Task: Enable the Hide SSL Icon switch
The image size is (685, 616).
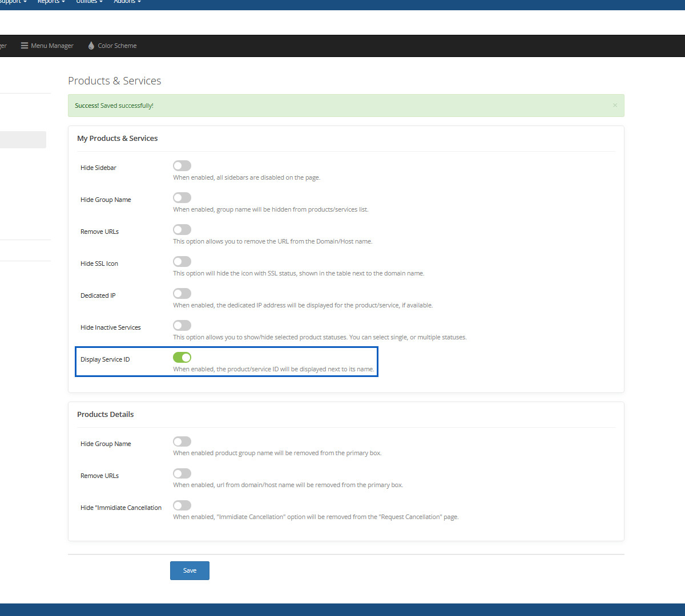Action: click(182, 262)
